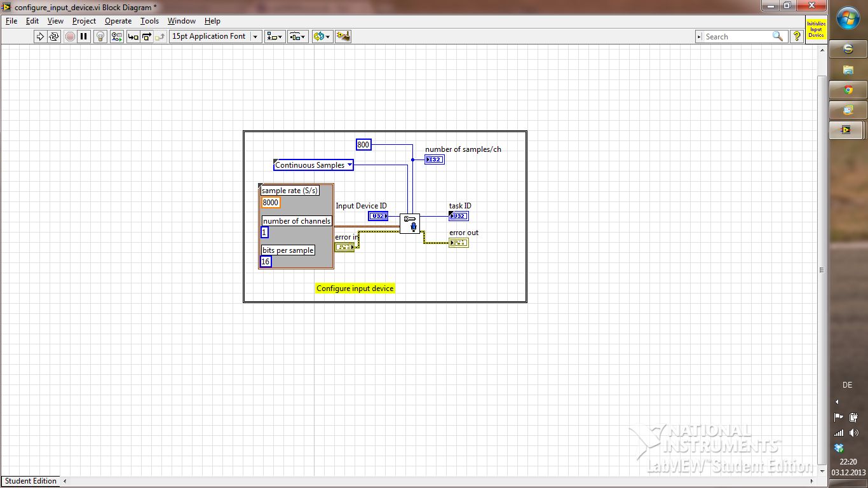Screen dimensions: 868x488
Task: Toggle the Pause button in toolbar
Action: coord(84,37)
